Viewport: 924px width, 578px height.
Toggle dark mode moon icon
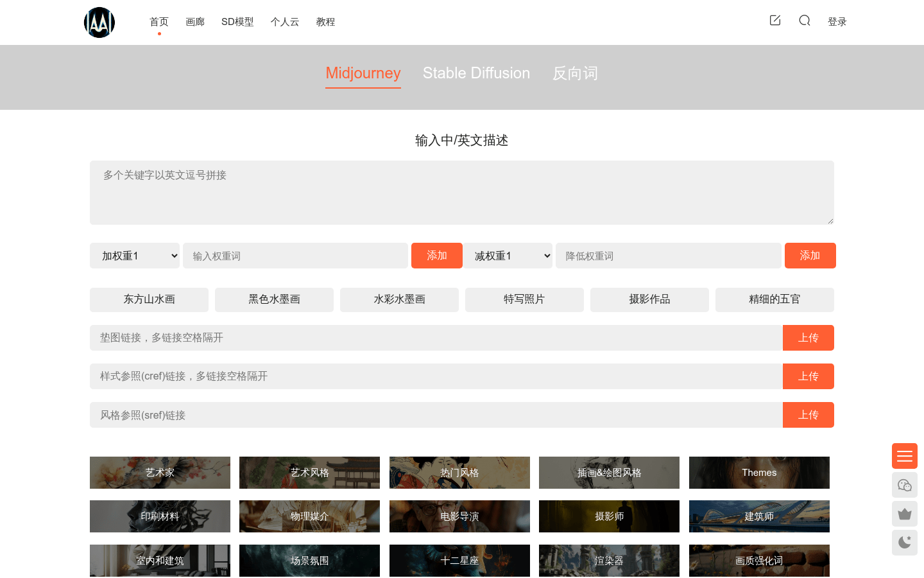pos(905,543)
